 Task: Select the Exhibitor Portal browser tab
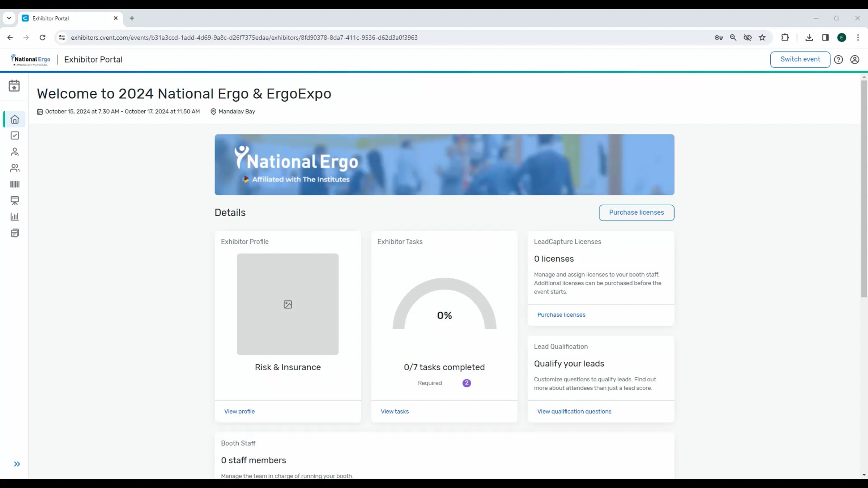71,18
